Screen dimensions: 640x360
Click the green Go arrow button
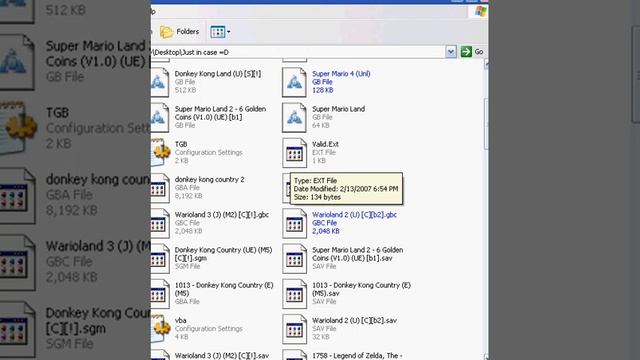click(466, 52)
